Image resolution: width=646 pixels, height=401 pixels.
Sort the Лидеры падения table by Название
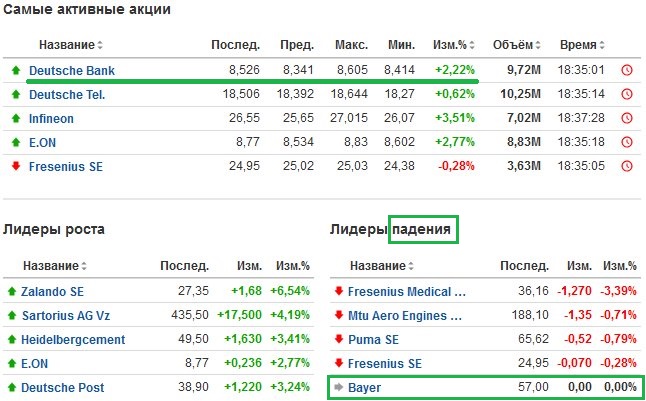[382, 265]
